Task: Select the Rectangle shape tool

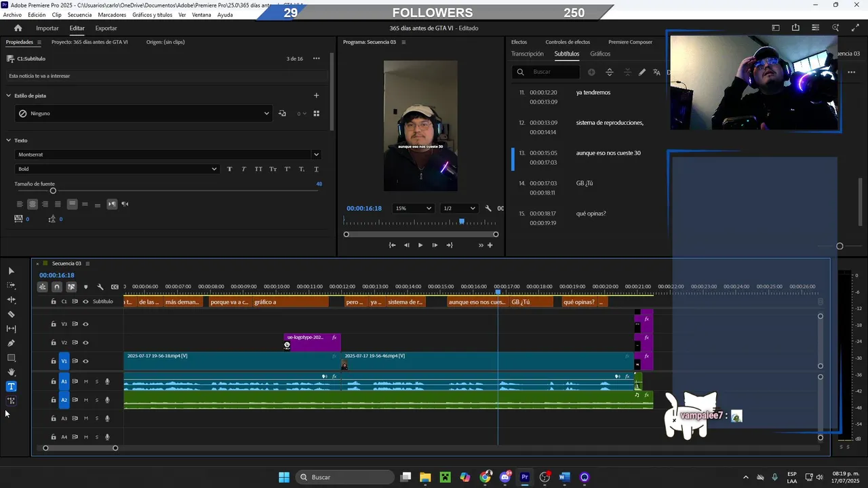Action: 11,358
